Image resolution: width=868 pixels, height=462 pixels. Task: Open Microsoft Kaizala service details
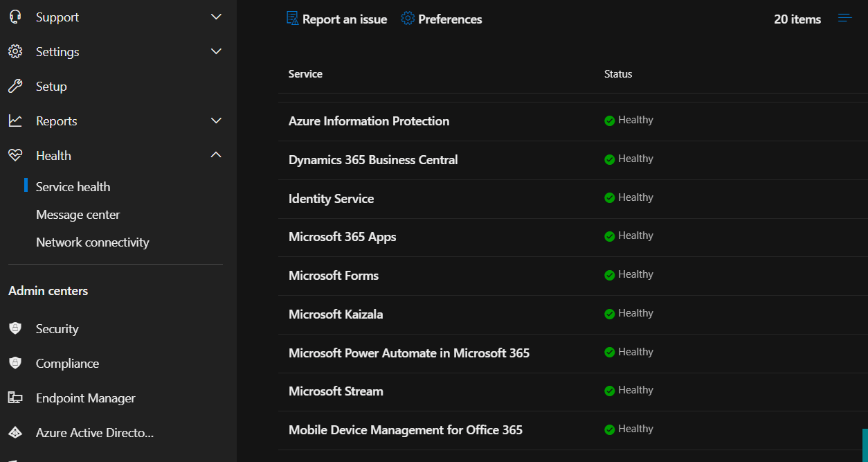pos(336,314)
